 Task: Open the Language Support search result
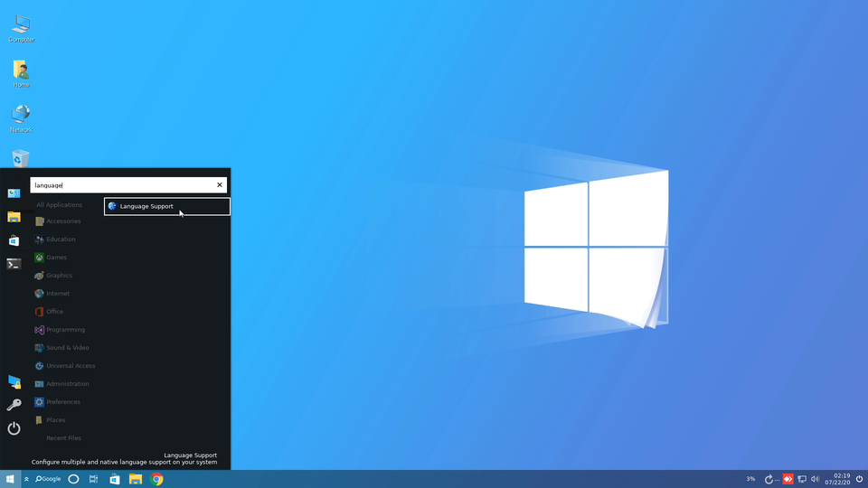point(167,206)
